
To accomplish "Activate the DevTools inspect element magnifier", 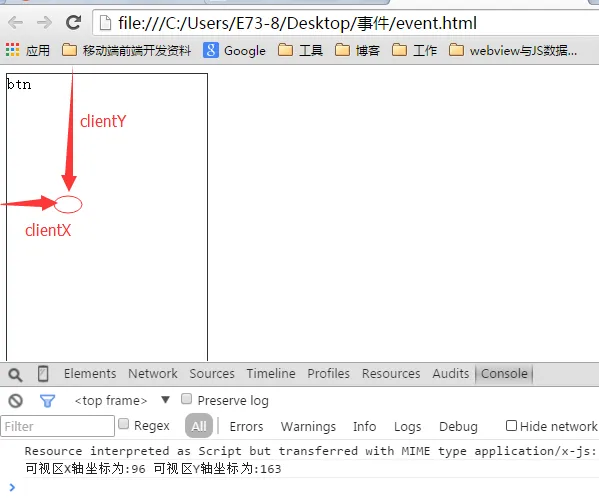I will click(15, 375).
